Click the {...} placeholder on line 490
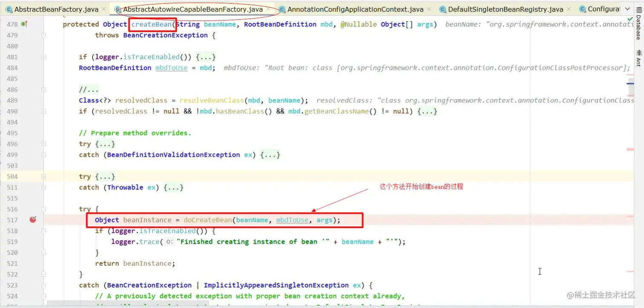The width and height of the screenshot is (644, 308). tap(427, 111)
